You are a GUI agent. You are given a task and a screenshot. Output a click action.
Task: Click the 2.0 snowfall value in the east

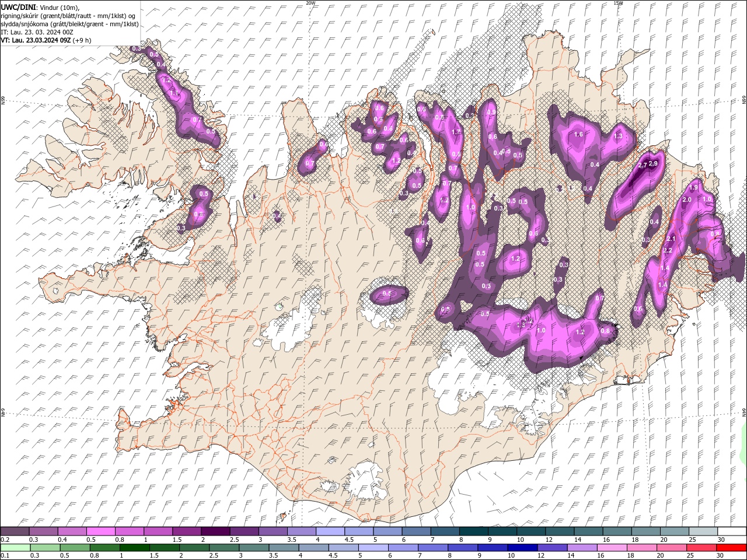687,199
